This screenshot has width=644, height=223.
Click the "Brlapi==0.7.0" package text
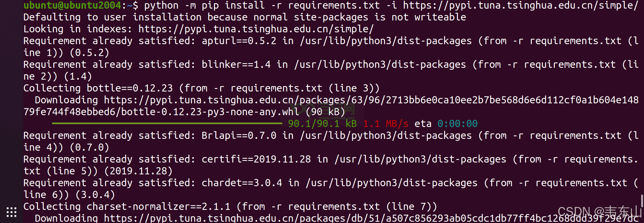[x=239, y=136]
